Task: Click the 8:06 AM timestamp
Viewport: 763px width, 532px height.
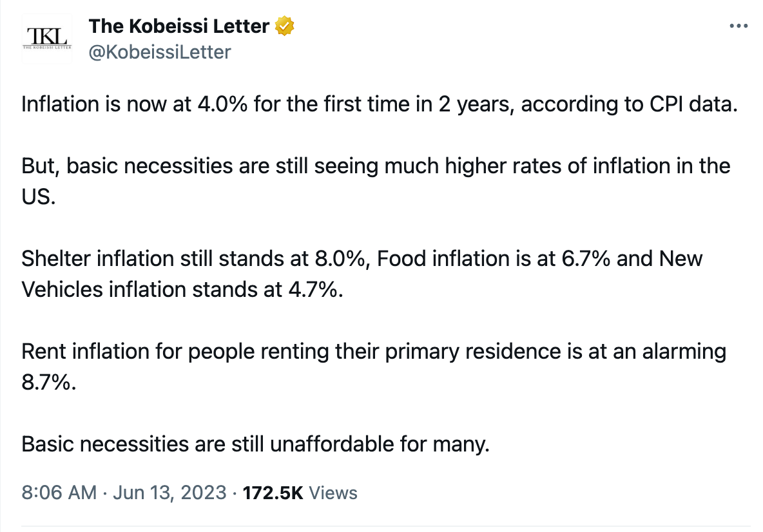Action: click(x=59, y=493)
